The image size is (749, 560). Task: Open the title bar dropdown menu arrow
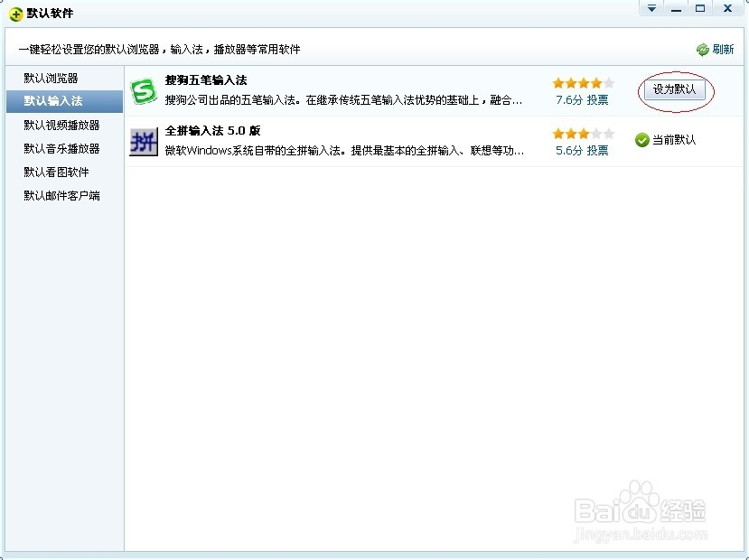click(x=651, y=8)
